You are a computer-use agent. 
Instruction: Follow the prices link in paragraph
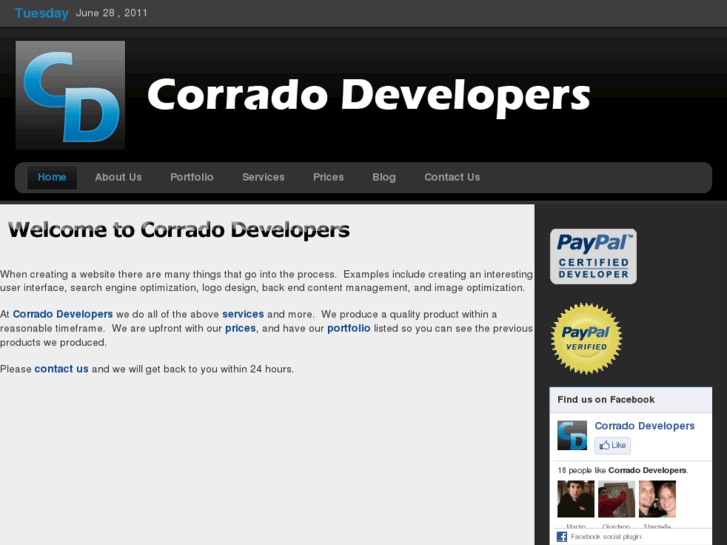coord(240,328)
